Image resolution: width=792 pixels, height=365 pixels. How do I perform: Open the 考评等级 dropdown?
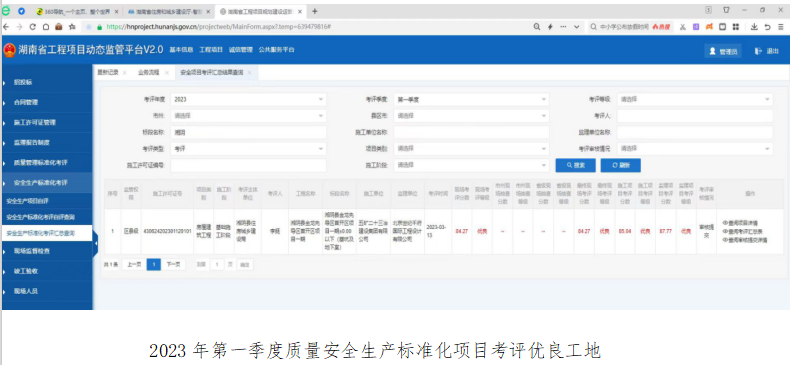(x=695, y=99)
